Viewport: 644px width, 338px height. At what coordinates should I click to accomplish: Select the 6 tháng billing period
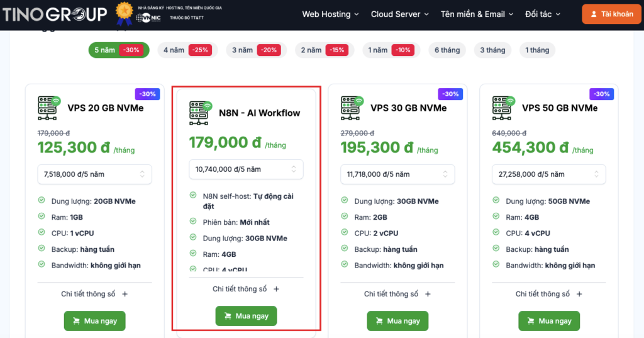(x=447, y=50)
